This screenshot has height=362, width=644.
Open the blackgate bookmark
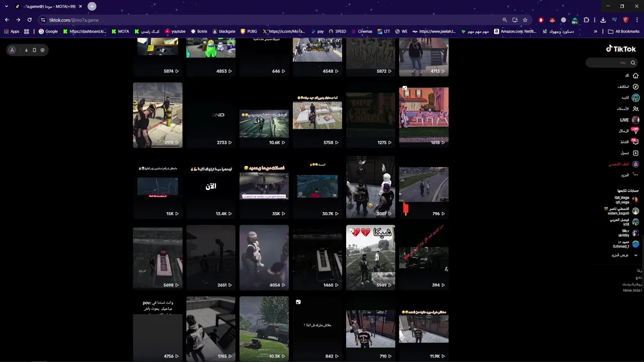tap(224, 31)
